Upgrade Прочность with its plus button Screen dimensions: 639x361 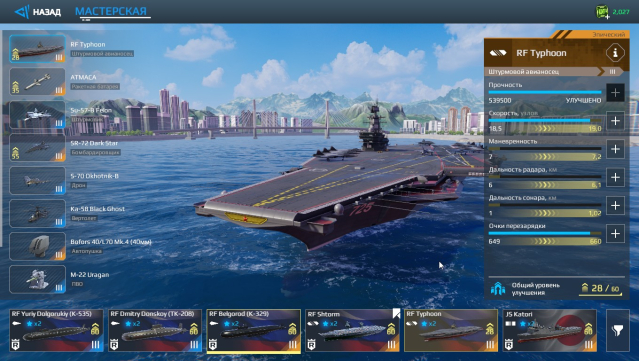tap(615, 92)
